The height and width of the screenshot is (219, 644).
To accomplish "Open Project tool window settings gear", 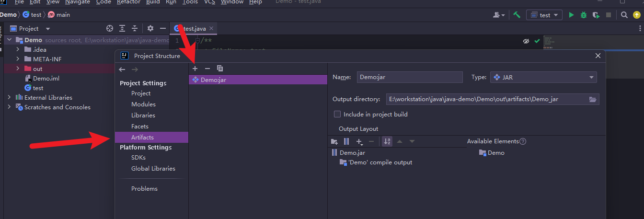I will pyautogui.click(x=150, y=29).
